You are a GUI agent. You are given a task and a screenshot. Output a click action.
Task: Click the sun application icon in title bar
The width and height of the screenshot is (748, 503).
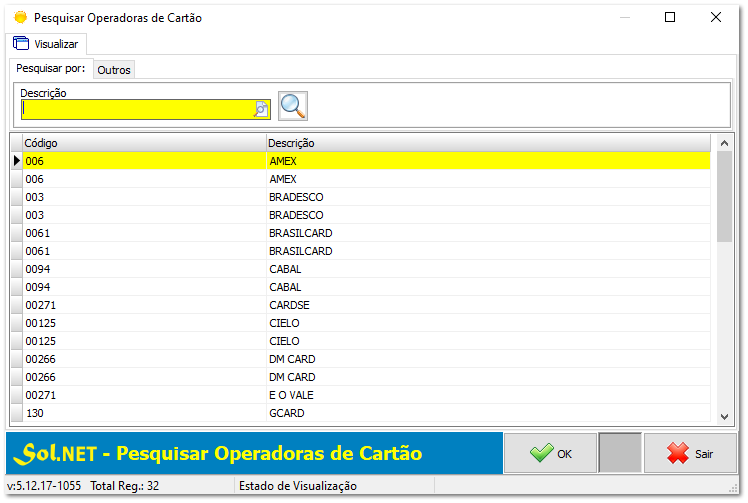21,18
